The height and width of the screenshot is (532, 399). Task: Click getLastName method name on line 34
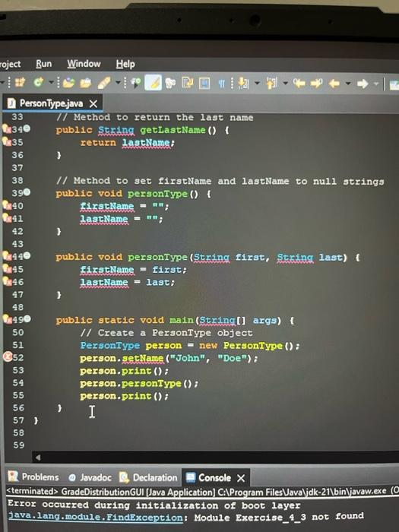pyautogui.click(x=173, y=130)
